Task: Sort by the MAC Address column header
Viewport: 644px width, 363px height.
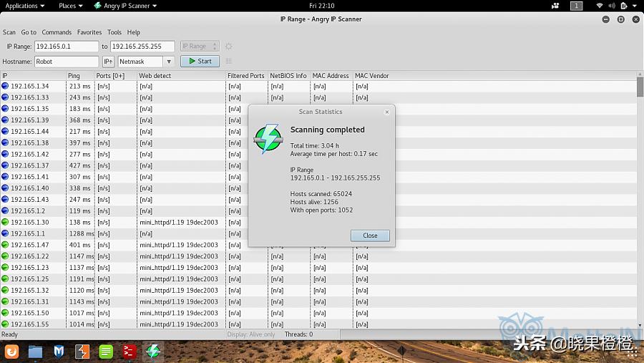Action: [x=331, y=76]
